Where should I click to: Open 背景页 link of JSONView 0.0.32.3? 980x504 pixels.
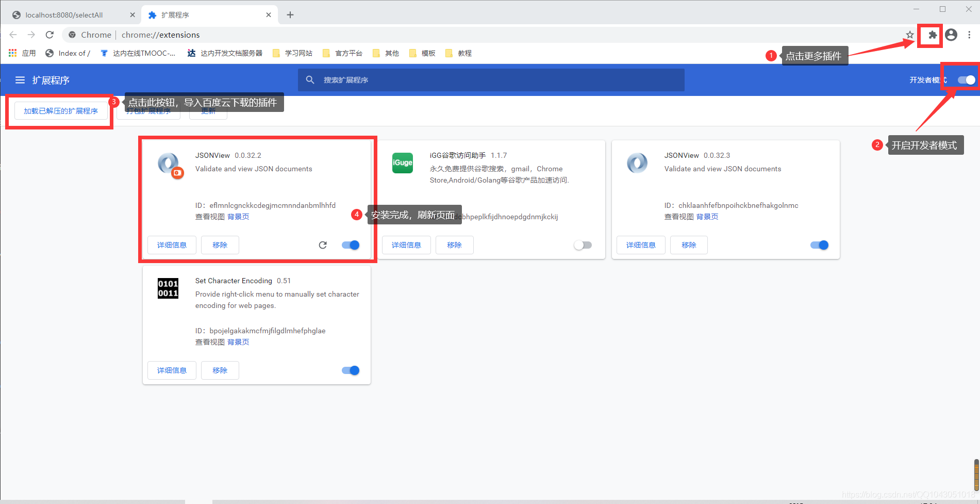coord(707,217)
